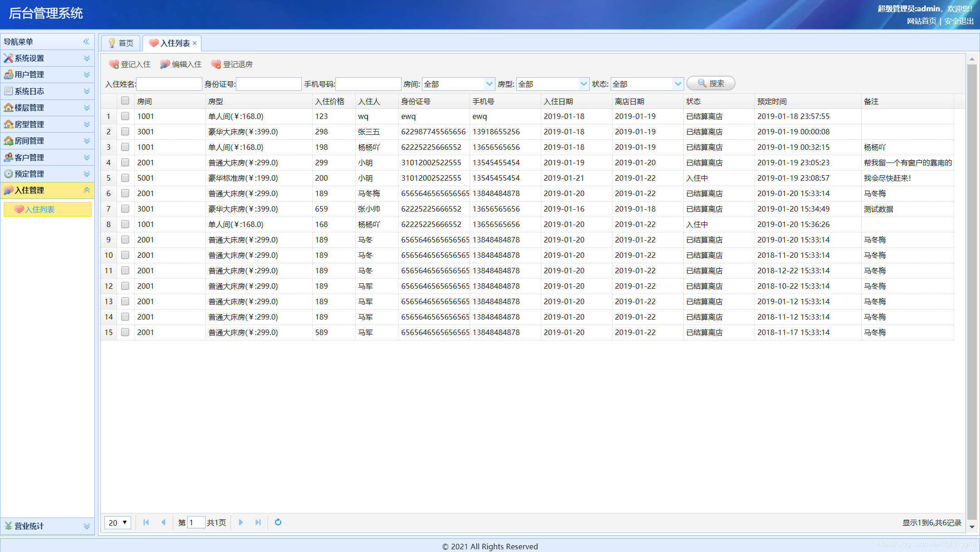This screenshot has width=980, height=552.
Task: Click the scrollbar down arrow
Action: click(x=972, y=527)
